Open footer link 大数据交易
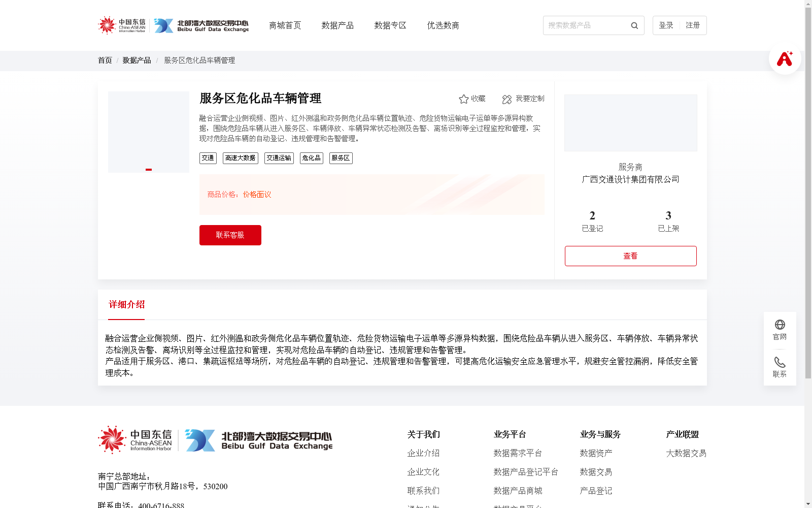812x508 pixels. (686, 453)
